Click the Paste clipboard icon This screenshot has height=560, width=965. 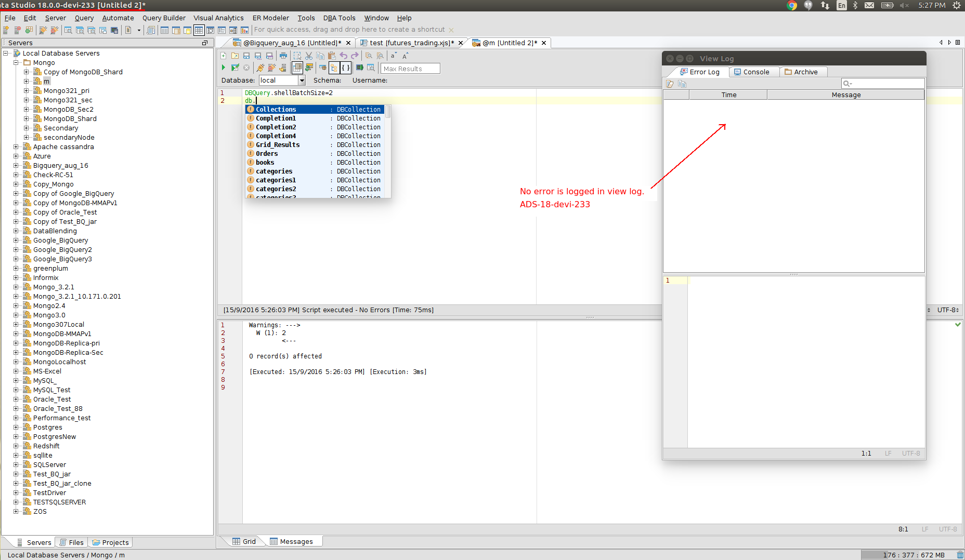tap(332, 56)
